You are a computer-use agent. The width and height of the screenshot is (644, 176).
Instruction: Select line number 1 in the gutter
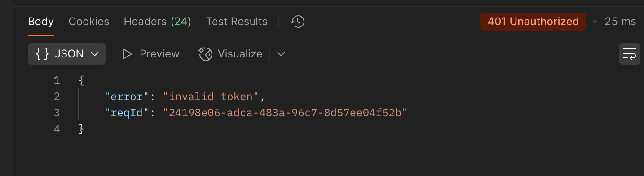pos(57,80)
